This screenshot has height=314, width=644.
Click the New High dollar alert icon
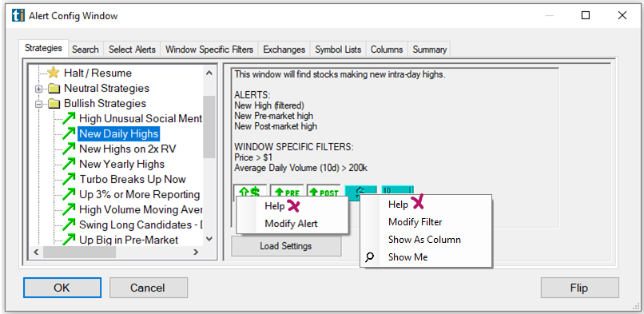point(250,191)
